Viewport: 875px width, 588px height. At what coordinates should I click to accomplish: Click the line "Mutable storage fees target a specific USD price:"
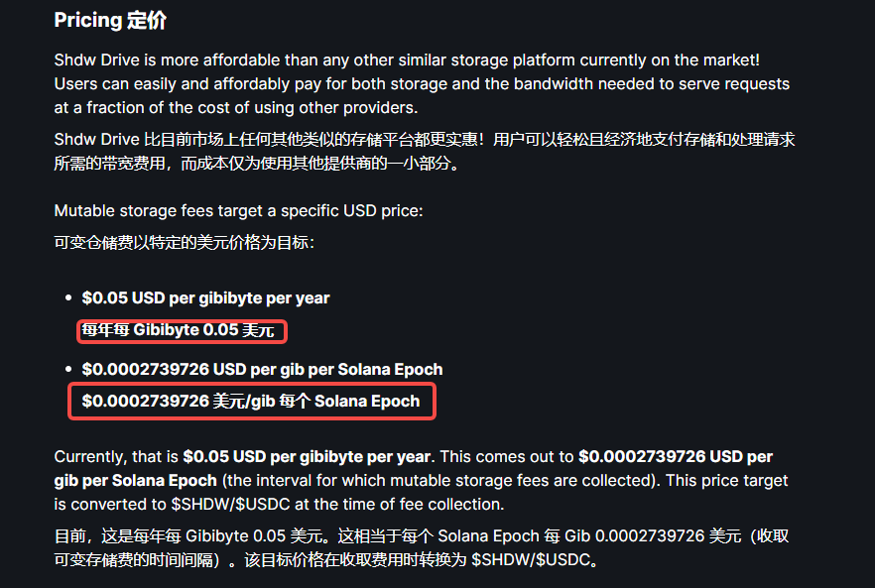coord(238,210)
